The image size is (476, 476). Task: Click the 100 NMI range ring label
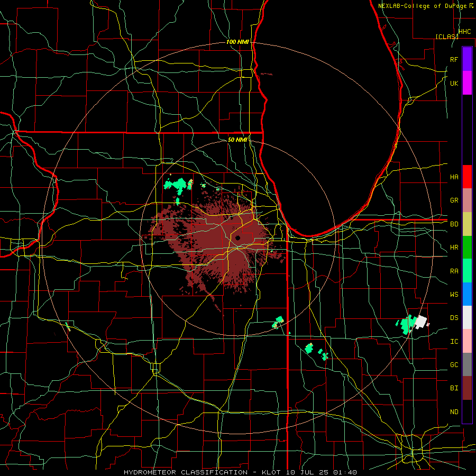point(237,42)
